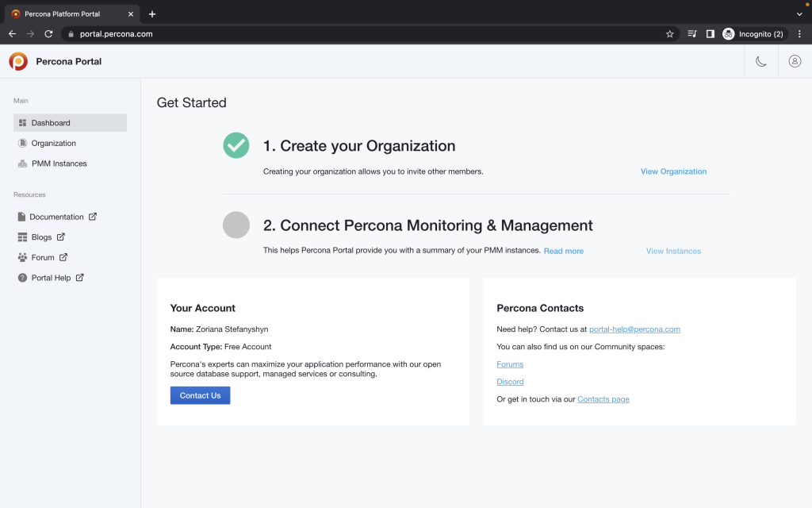Click the View Instances link

(673, 251)
